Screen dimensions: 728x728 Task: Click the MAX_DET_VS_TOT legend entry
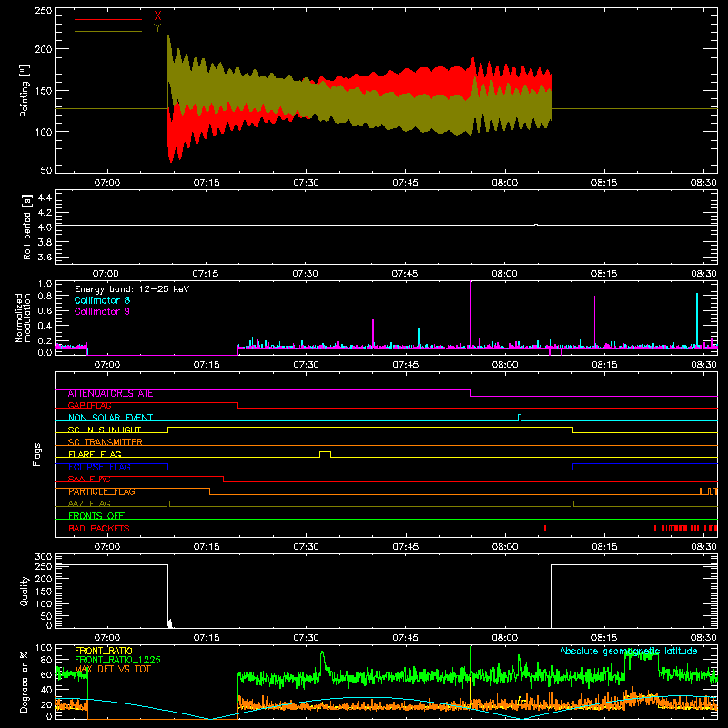click(x=113, y=669)
